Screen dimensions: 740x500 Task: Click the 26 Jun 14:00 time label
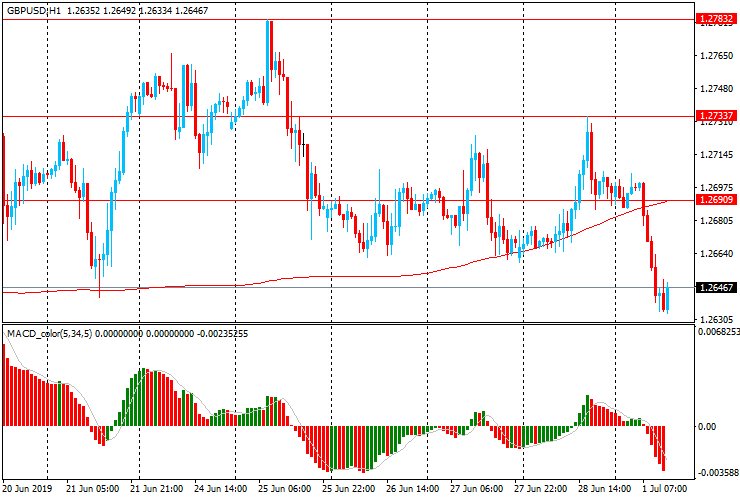tap(413, 488)
